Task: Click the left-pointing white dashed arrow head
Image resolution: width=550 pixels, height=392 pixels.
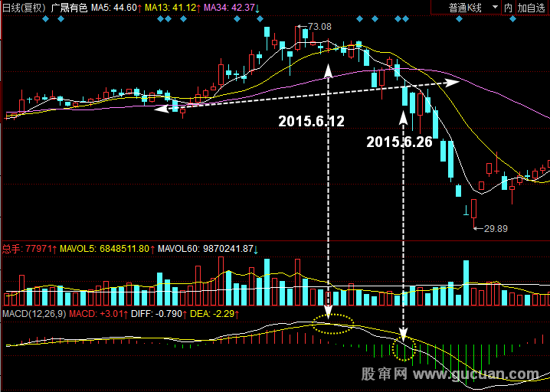Action: click(162, 109)
